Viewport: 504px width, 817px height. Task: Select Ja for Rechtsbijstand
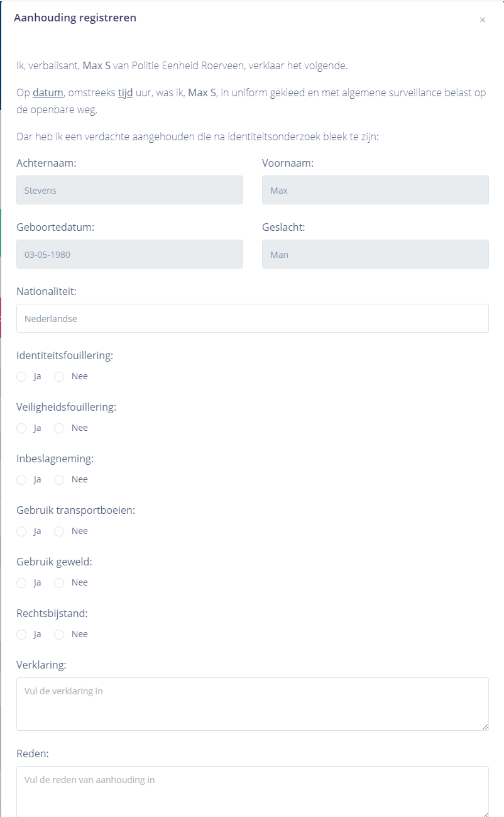pos(21,635)
